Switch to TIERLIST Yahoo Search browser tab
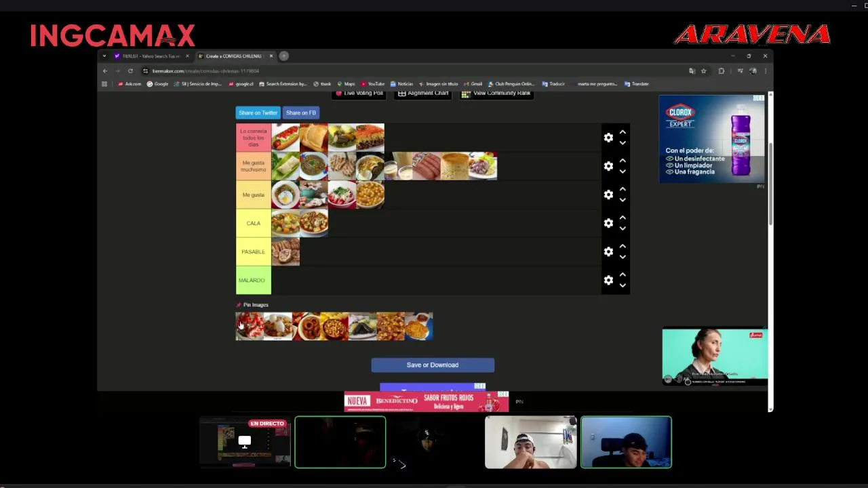868x488 pixels. pyautogui.click(x=151, y=56)
